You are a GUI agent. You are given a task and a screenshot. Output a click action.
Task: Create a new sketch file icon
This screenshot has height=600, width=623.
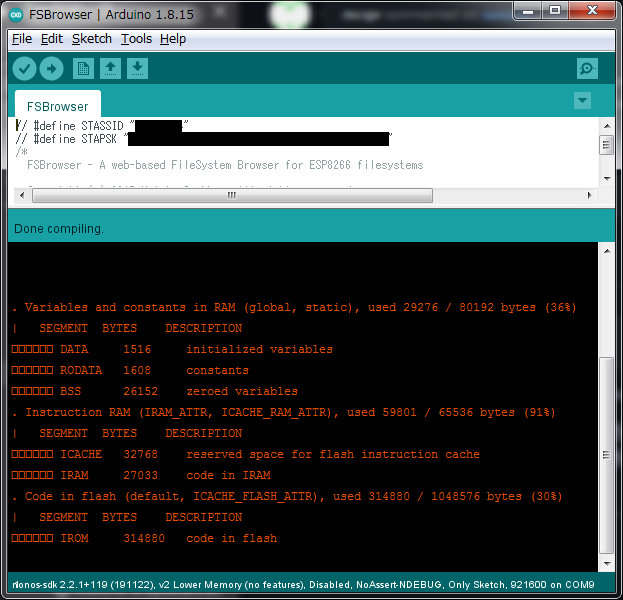(x=83, y=69)
